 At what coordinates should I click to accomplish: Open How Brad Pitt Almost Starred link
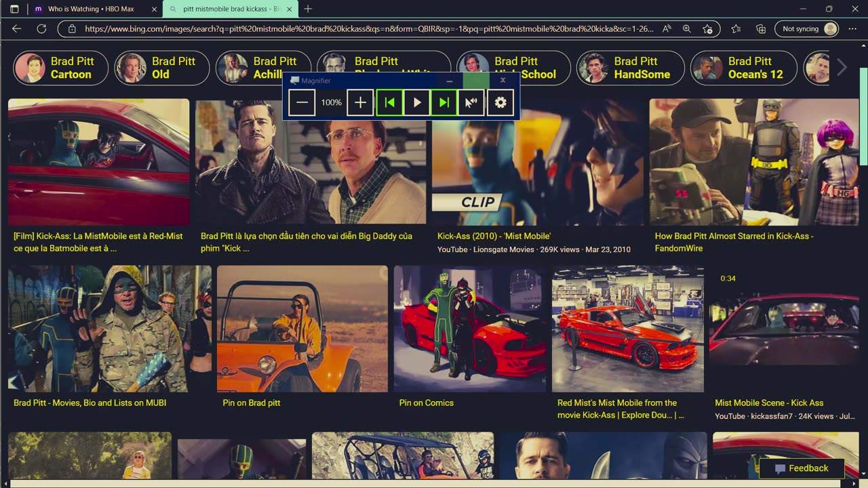point(734,242)
